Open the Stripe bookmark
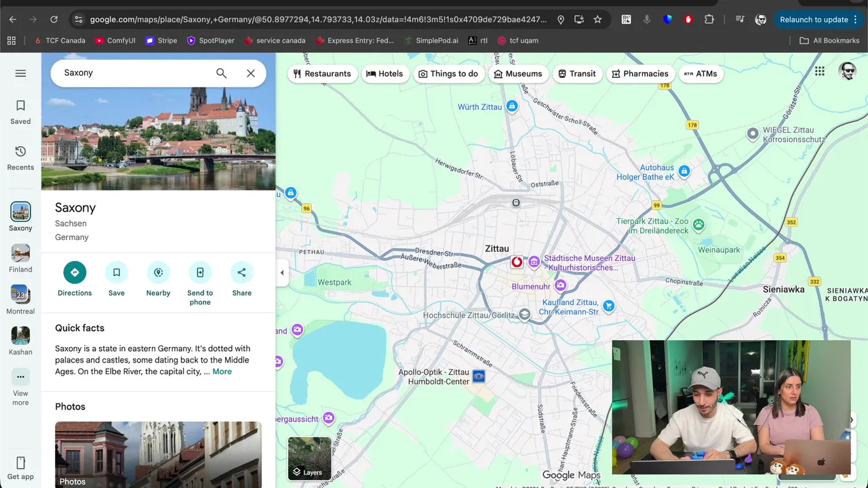The height and width of the screenshot is (488, 868). point(161,41)
